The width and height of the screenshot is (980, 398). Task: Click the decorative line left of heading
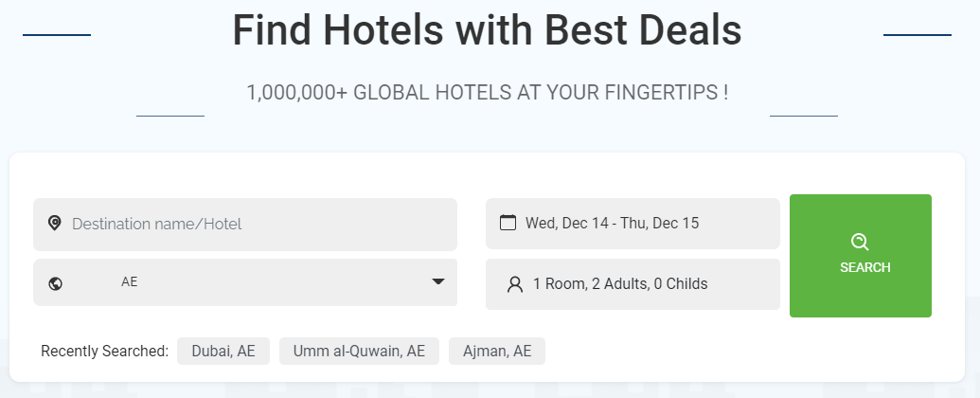click(x=57, y=35)
